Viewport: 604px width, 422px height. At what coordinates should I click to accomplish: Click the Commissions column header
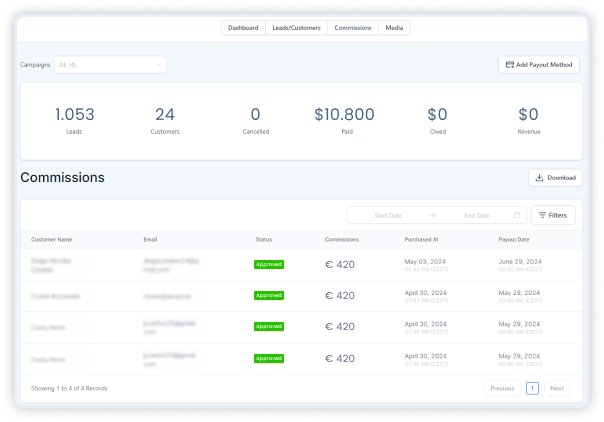pyautogui.click(x=341, y=240)
